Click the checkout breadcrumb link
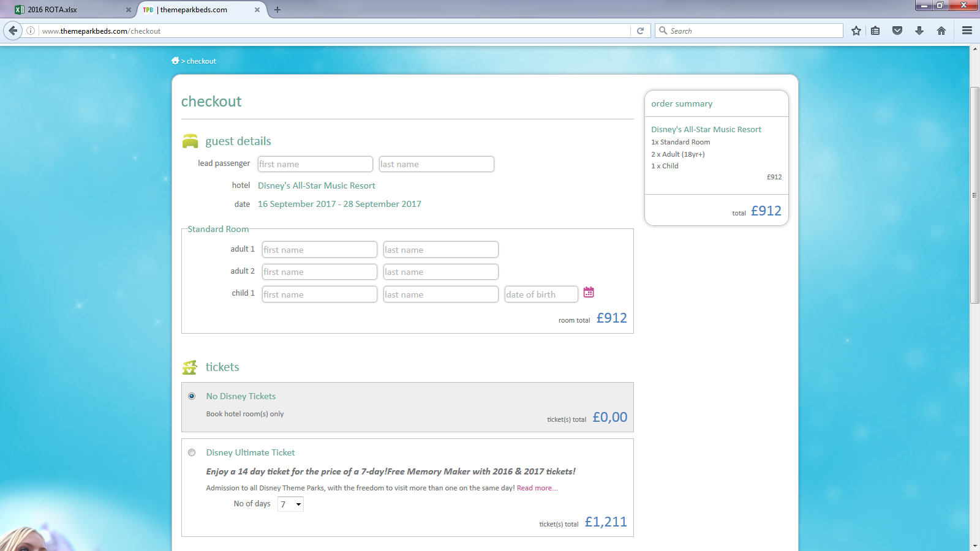Viewport: 980px width, 551px height. click(202, 61)
